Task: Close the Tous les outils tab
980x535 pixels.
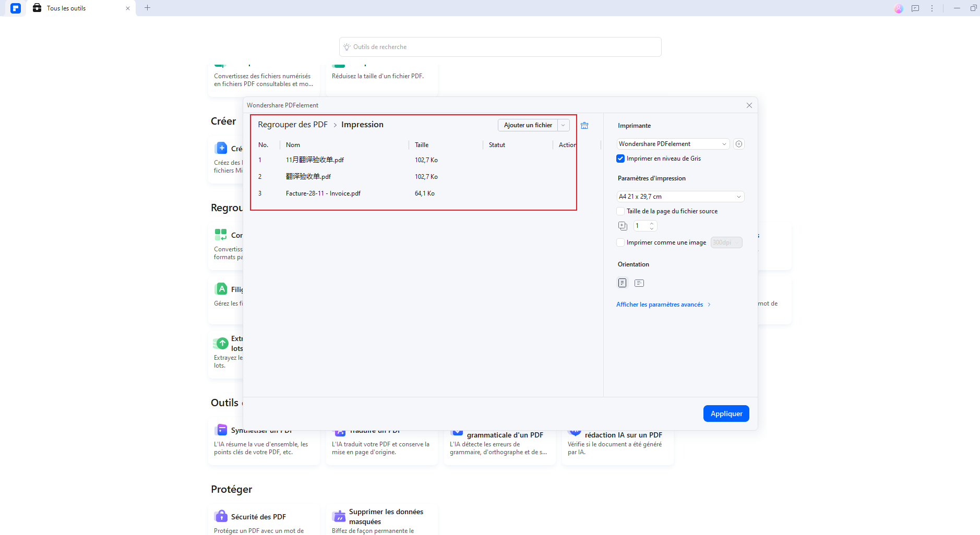Action: (128, 8)
